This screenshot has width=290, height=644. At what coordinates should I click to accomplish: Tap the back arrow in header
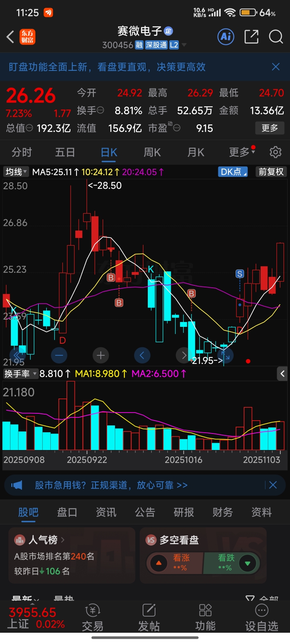pyautogui.click(x=10, y=37)
